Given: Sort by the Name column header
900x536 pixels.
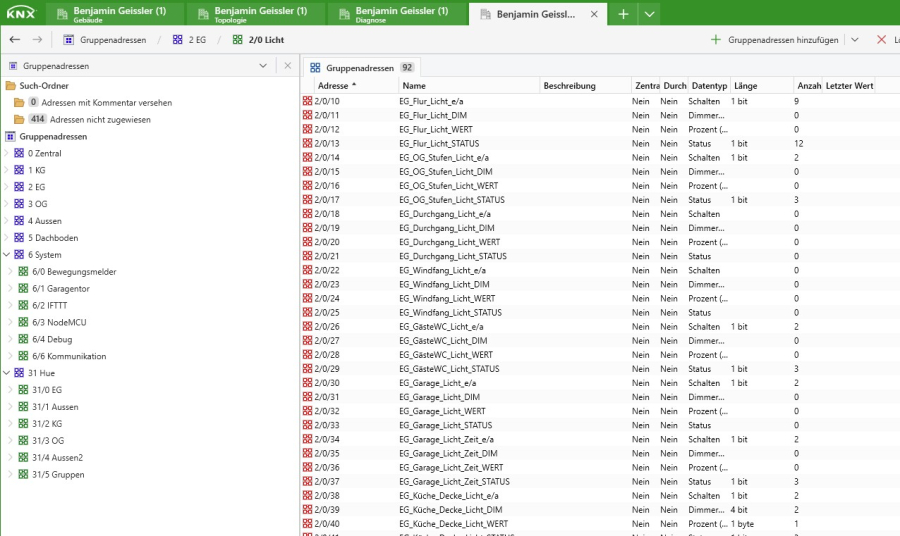Looking at the screenshot, I should coord(414,86).
